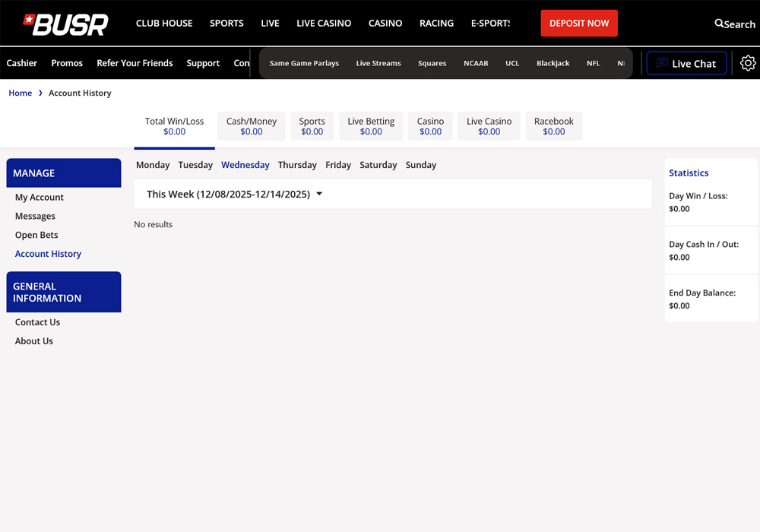Image resolution: width=760 pixels, height=532 pixels.
Task: Open Live Chat
Action: coord(686,63)
